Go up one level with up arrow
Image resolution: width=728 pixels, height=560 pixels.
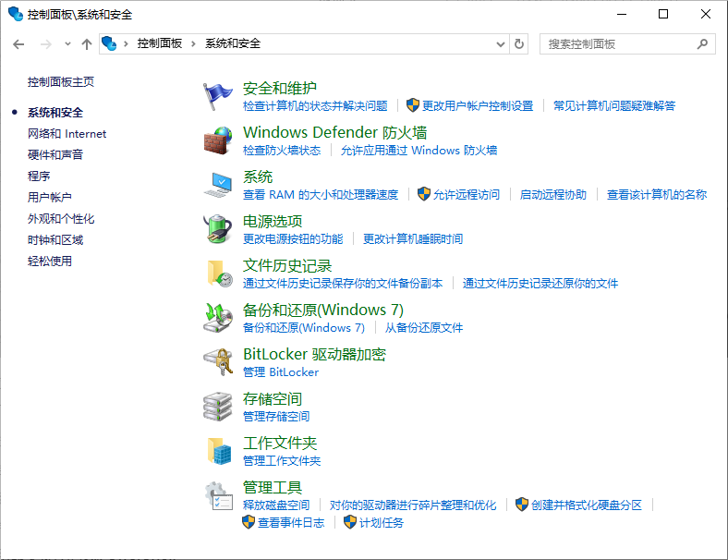[x=87, y=44]
